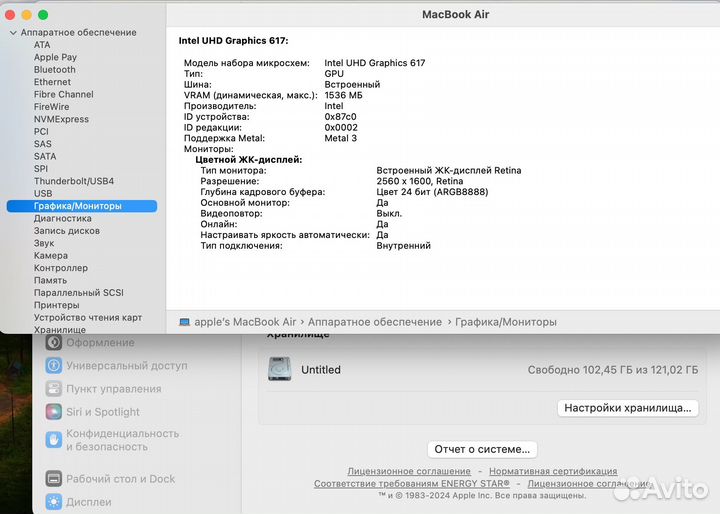Click the Metal 3 support value
The image size is (720, 514).
[x=340, y=139]
